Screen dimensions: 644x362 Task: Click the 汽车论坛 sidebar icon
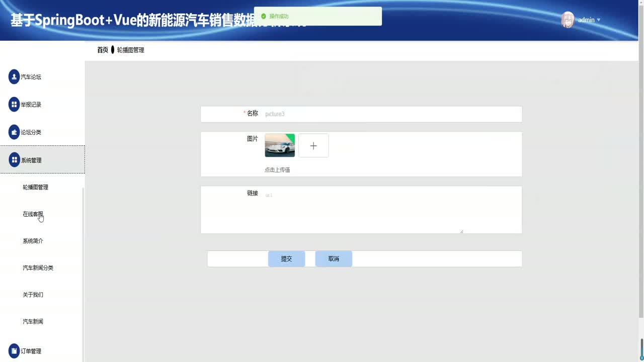(14, 77)
